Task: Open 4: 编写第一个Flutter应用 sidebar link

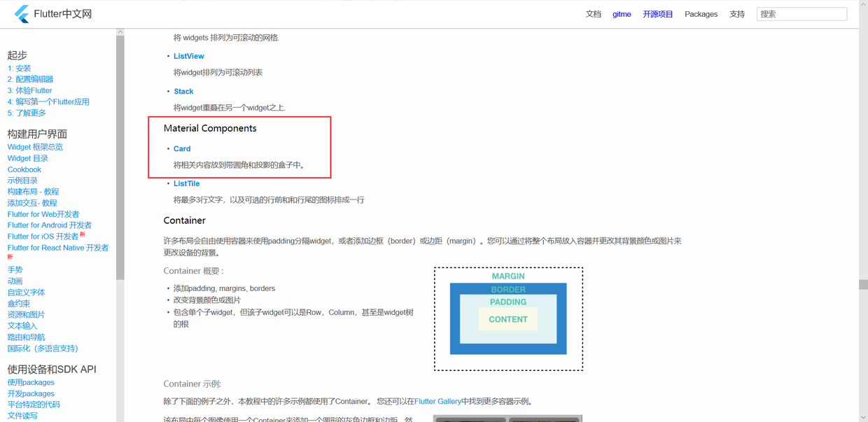Action: pyautogui.click(x=48, y=101)
